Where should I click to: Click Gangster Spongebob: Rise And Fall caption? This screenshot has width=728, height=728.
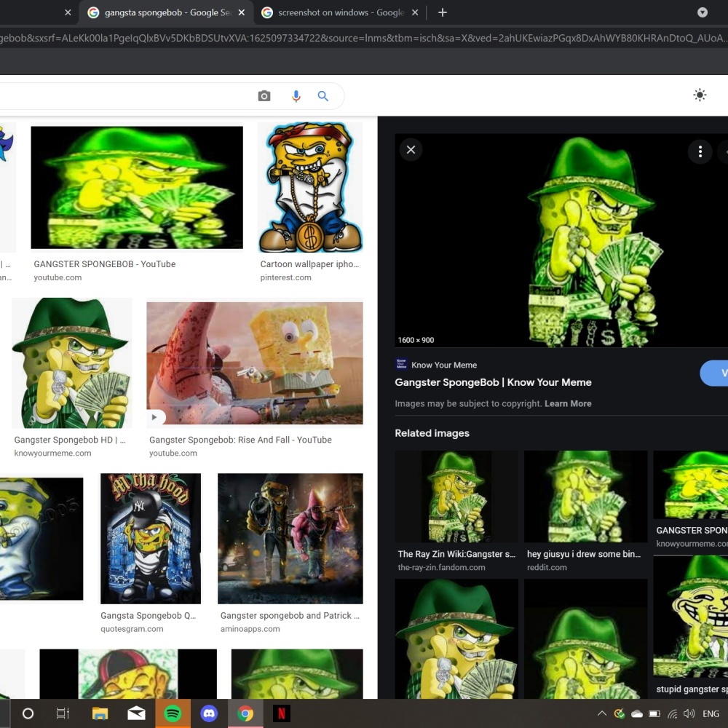(x=240, y=440)
